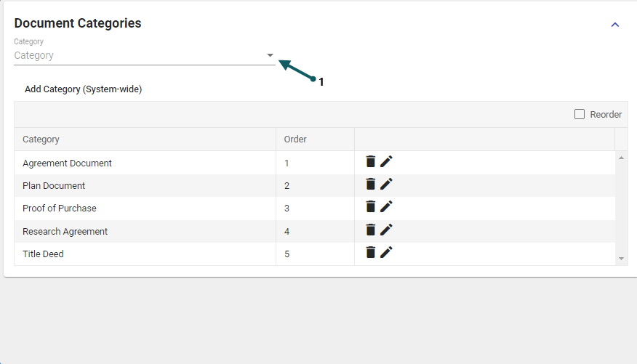637x364 pixels.
Task: Edit the Research Agreement category
Action: pyautogui.click(x=386, y=230)
